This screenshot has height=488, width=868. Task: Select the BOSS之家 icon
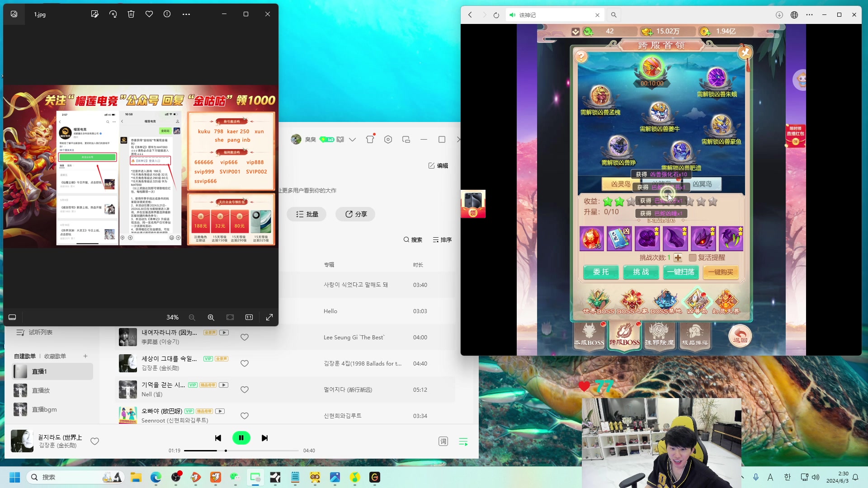(x=632, y=302)
